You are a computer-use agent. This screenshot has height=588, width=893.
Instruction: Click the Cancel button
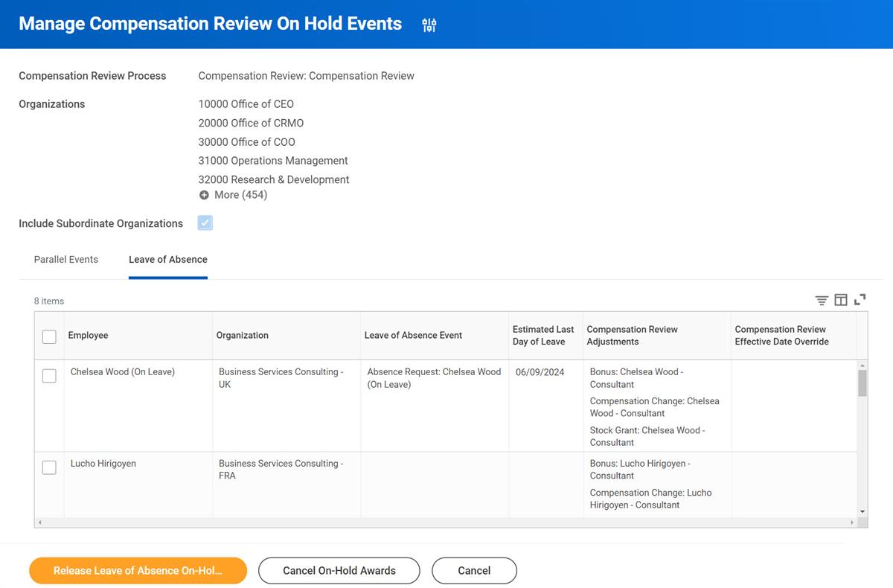click(x=474, y=571)
